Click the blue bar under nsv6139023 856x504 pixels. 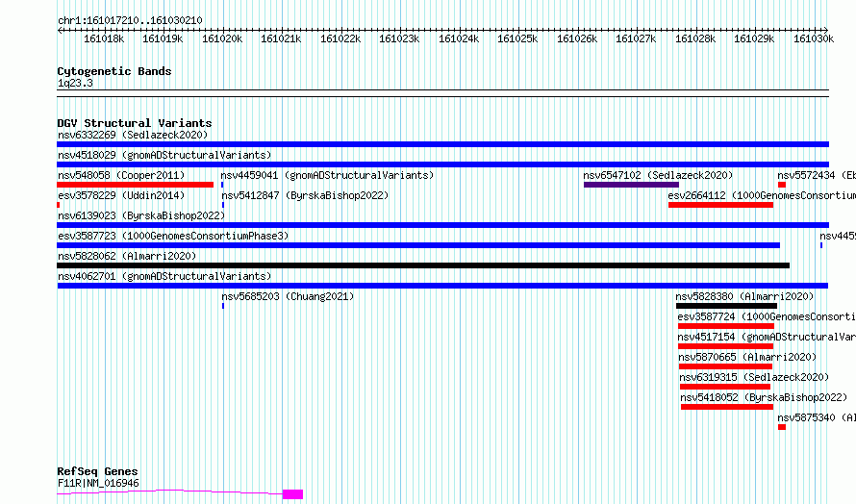(x=442, y=225)
